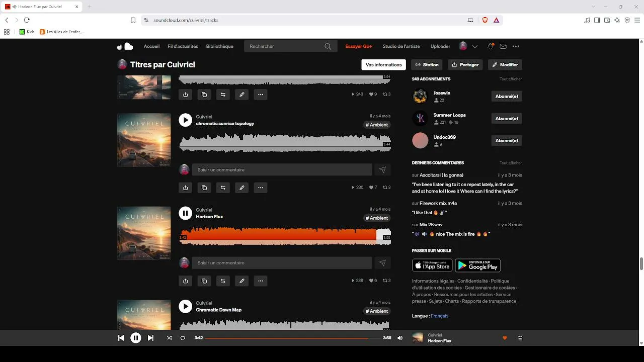Open Studio de l'artiste
This screenshot has width=644, height=362.
pyautogui.click(x=401, y=46)
